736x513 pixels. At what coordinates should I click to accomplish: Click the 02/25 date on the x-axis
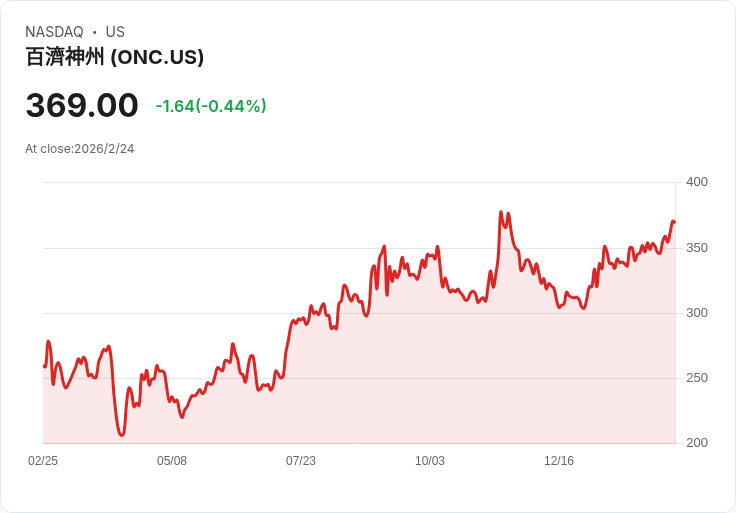[x=43, y=461]
